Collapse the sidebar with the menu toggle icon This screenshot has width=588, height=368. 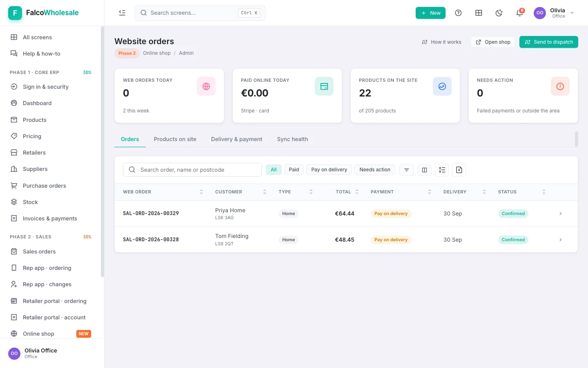[x=122, y=13]
